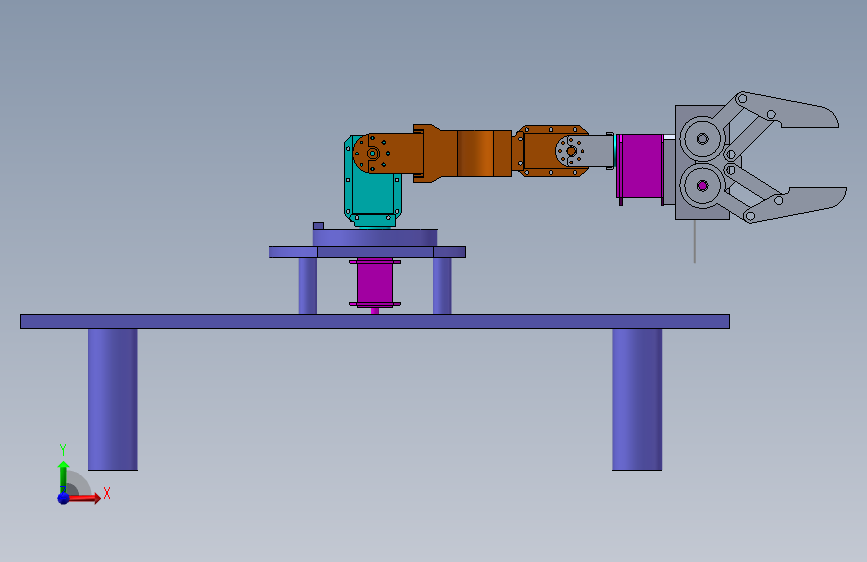Select the right table leg

click(637, 399)
